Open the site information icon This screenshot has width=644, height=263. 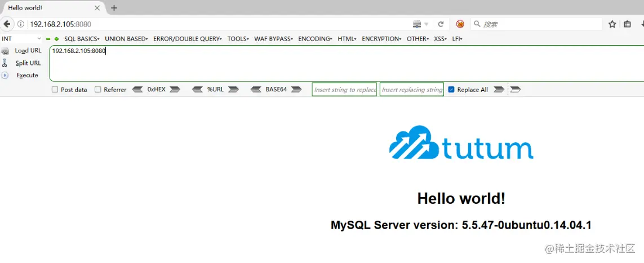pyautogui.click(x=20, y=24)
